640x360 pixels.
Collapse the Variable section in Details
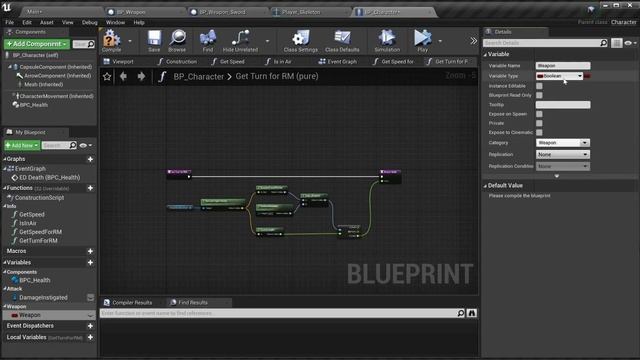coord(485,54)
